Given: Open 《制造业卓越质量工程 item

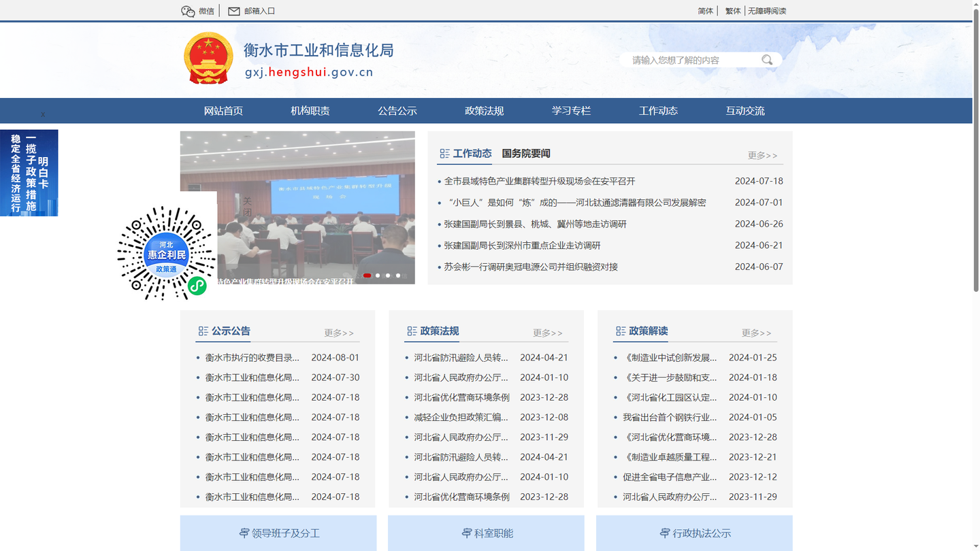Looking at the screenshot, I should click(670, 457).
